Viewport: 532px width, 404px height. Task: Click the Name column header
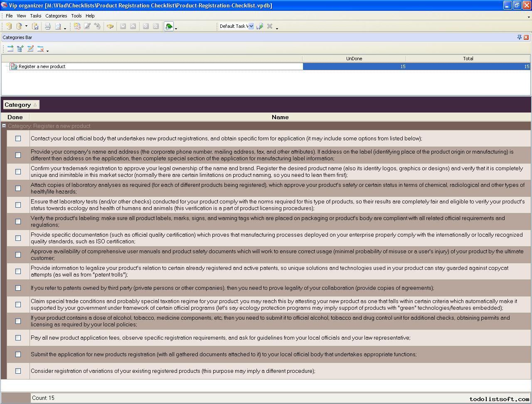pos(280,117)
